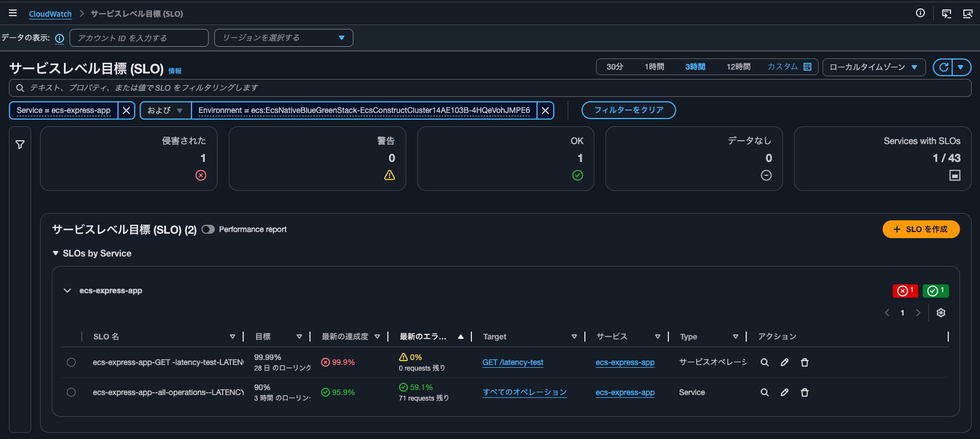Click the SLO を作成 button

point(920,229)
